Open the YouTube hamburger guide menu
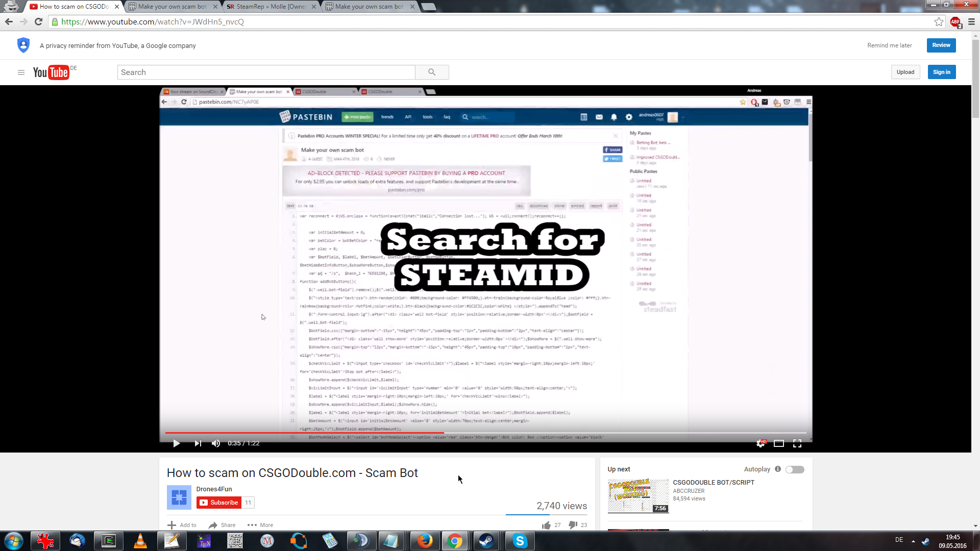Image resolution: width=980 pixels, height=551 pixels. pos(21,72)
